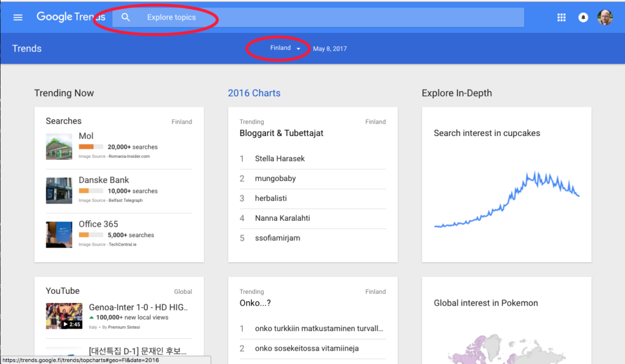This screenshot has width=625, height=364.
Task: Click the May 8, 2017 date
Action: [330, 49]
